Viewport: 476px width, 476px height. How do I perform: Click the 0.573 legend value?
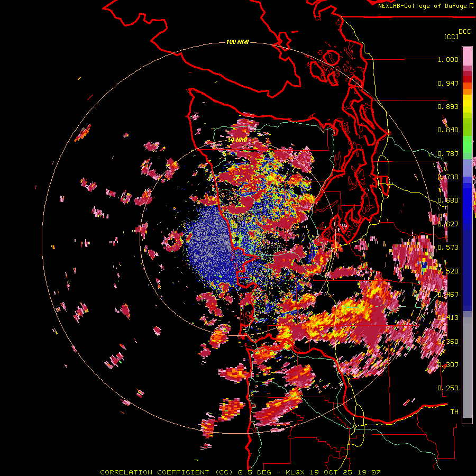tap(448, 248)
